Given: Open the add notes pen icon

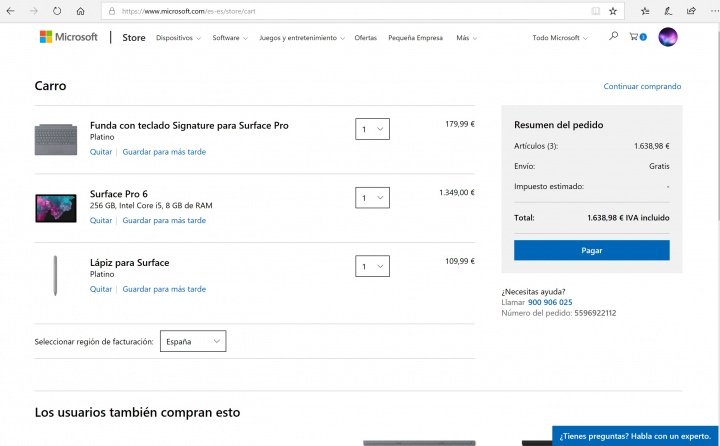Looking at the screenshot, I should (666, 11).
